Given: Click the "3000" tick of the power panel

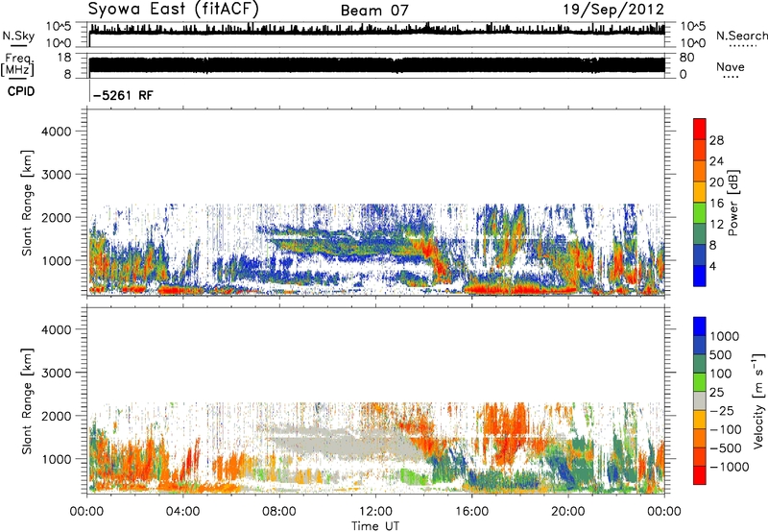Looking at the screenshot, I should [x=56, y=175].
